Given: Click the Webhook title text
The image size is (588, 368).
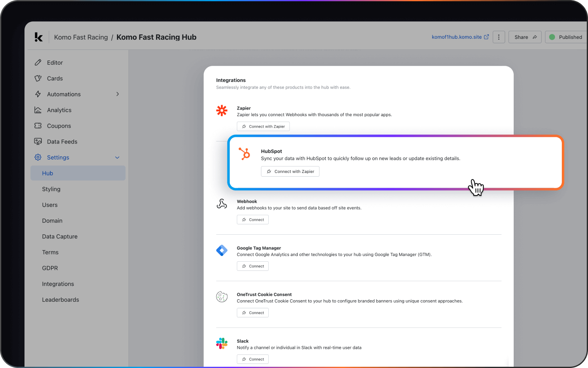Looking at the screenshot, I should 247,202.
